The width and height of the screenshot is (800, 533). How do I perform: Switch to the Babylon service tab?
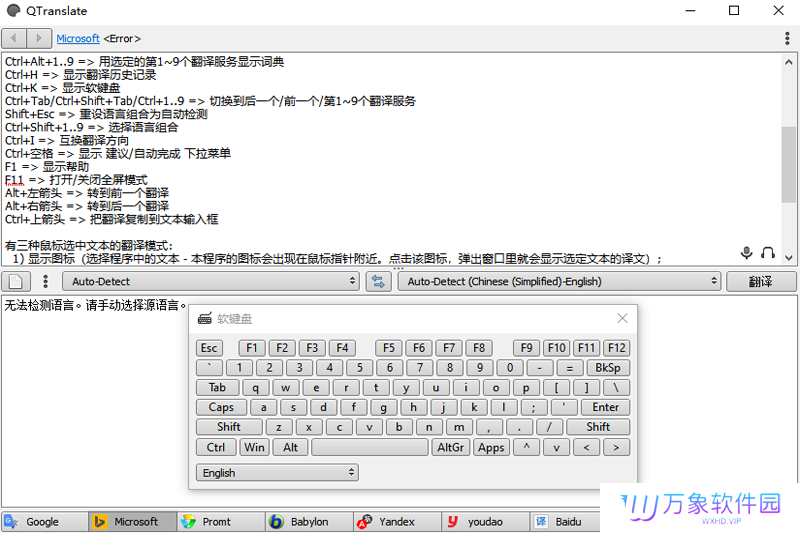[x=310, y=522]
